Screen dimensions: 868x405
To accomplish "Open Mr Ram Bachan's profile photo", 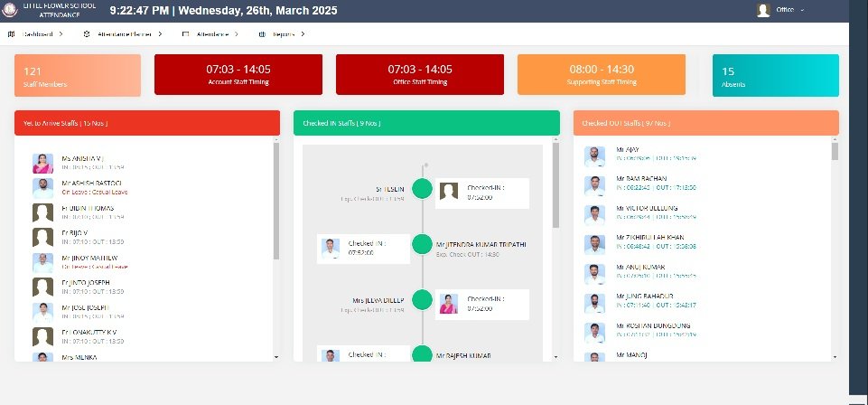I will (x=594, y=186).
